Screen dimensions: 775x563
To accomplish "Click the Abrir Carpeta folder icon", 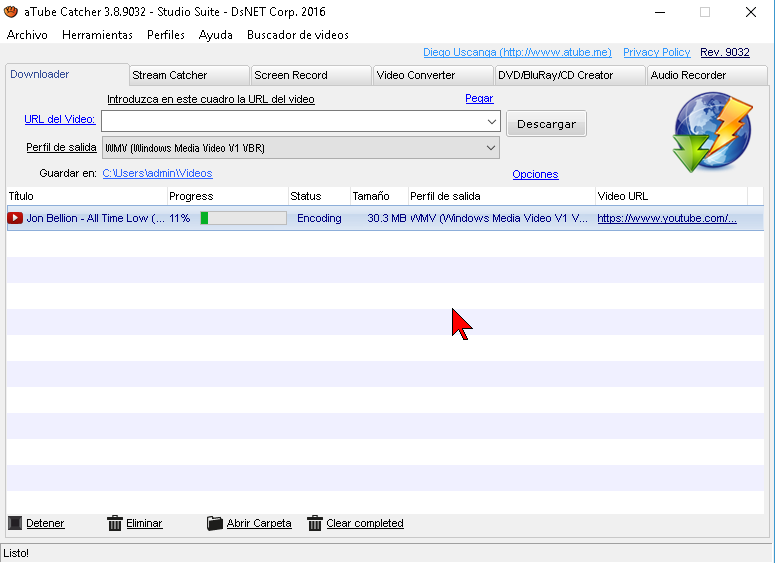I will point(215,523).
